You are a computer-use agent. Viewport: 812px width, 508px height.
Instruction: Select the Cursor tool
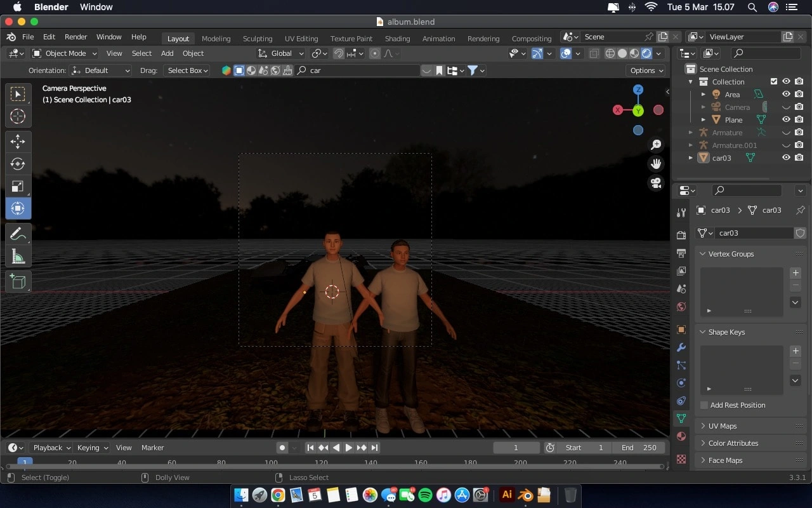tap(18, 116)
